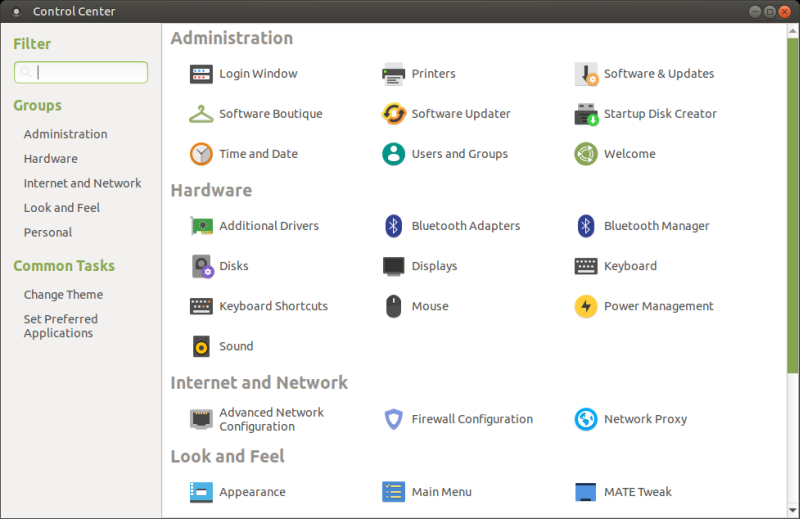The width and height of the screenshot is (800, 519).
Task: Launch the Software Updater icon
Action: coord(393,114)
